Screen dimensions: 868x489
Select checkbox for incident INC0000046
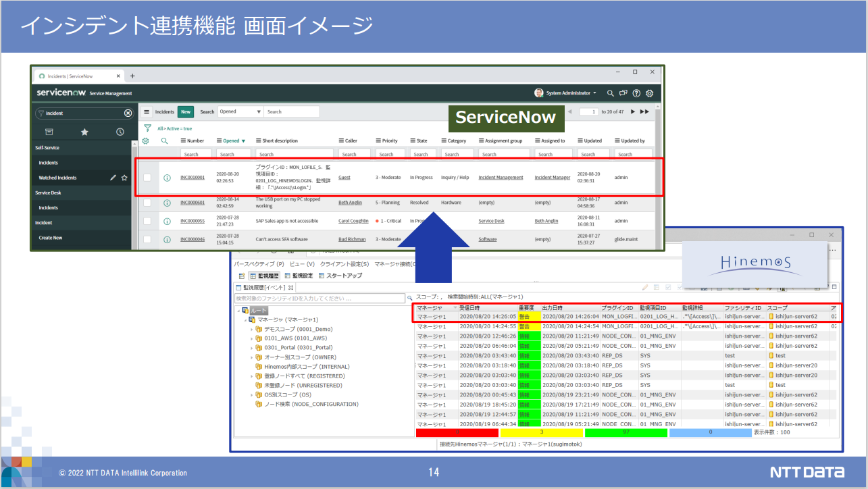pyautogui.click(x=147, y=239)
